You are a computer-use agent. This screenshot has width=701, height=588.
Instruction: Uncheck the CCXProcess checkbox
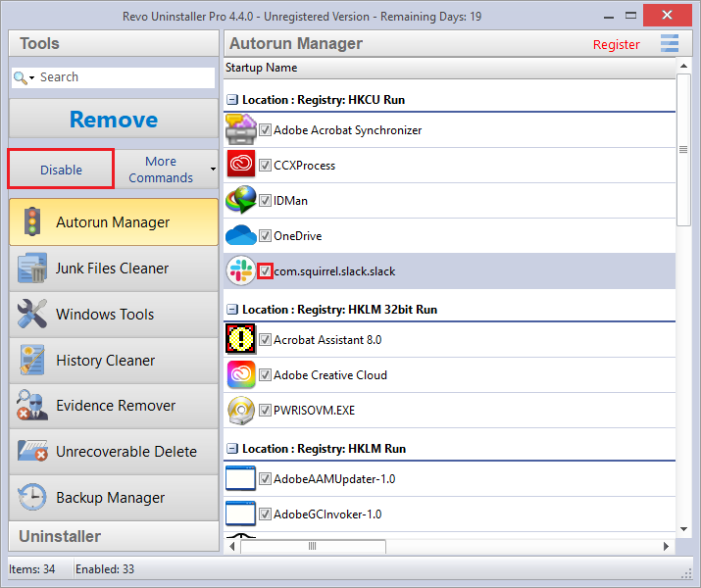pos(265,166)
